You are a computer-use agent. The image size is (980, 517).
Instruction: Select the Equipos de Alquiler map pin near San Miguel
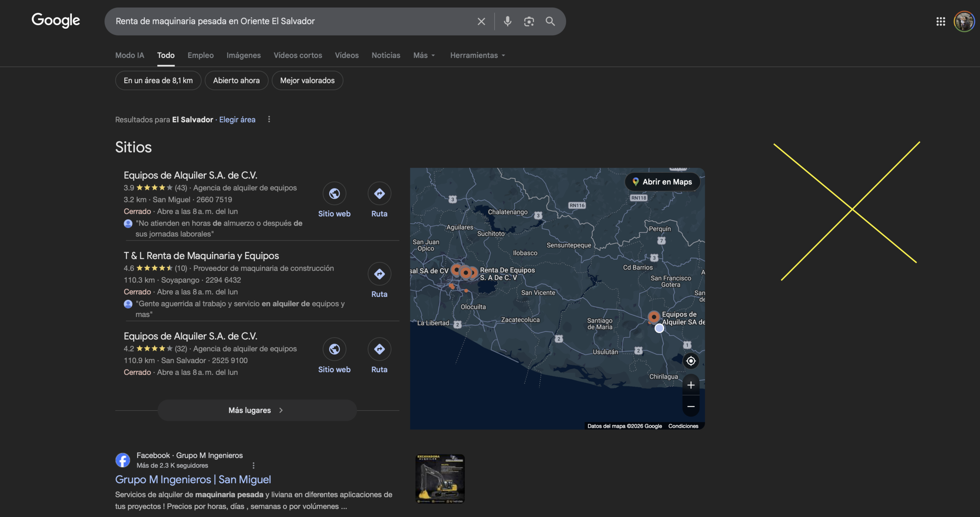[x=654, y=317]
